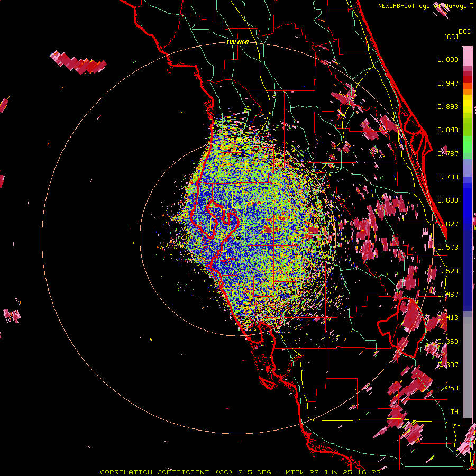Click the 16:23 timestamp
The height and width of the screenshot is (476, 476).
pyautogui.click(x=369, y=472)
